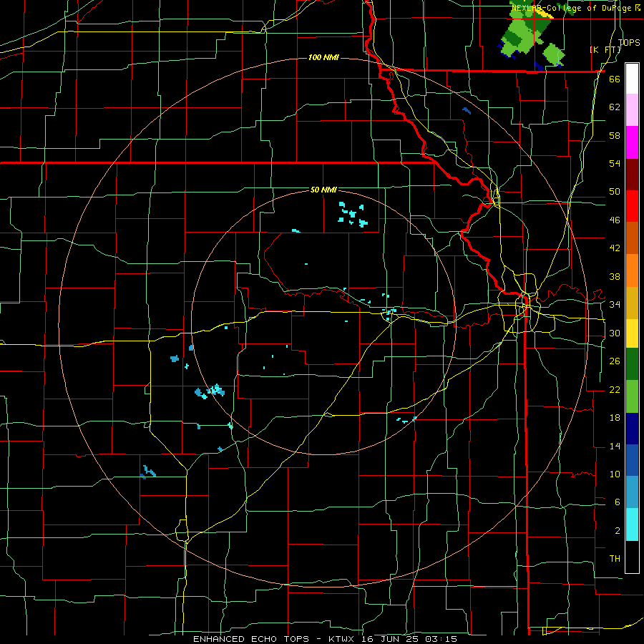Pick the light orange legend segment
This screenshot has height=644, width=644.
click(x=632, y=270)
